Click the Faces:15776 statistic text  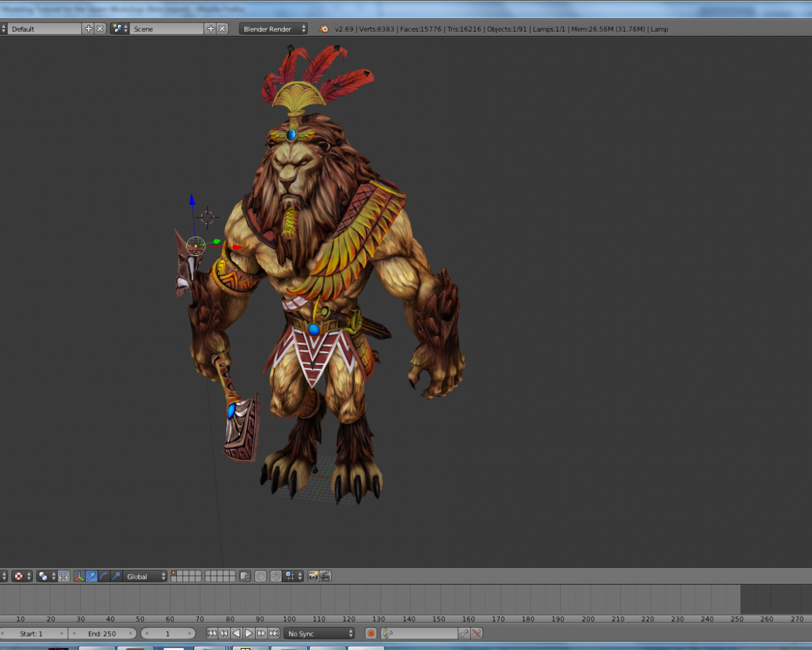point(421,29)
